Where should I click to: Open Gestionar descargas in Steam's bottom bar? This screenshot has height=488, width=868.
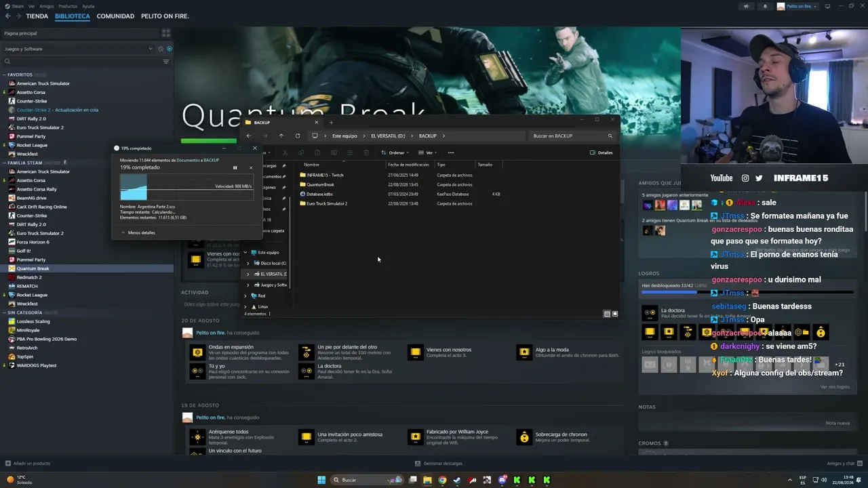[439, 464]
